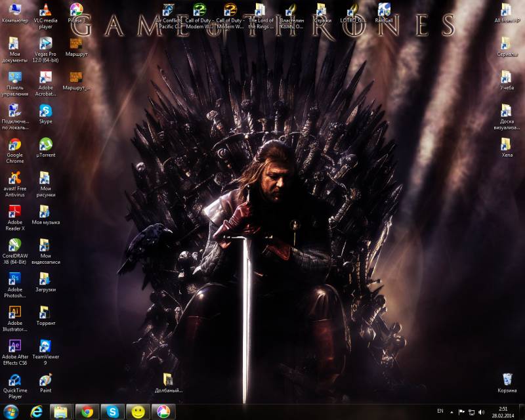Click the yellow smiley taskbar icon
Image resolution: width=525 pixels, height=420 pixels.
[138, 412]
